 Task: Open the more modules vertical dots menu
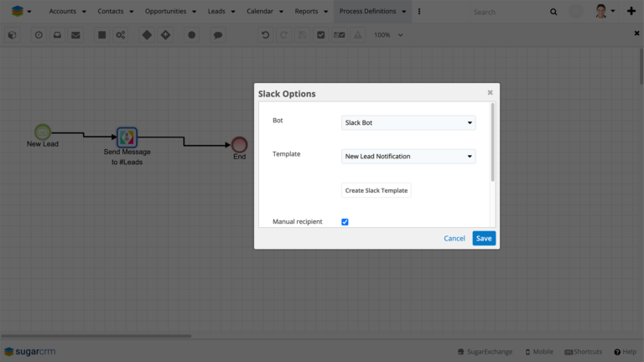click(x=419, y=12)
